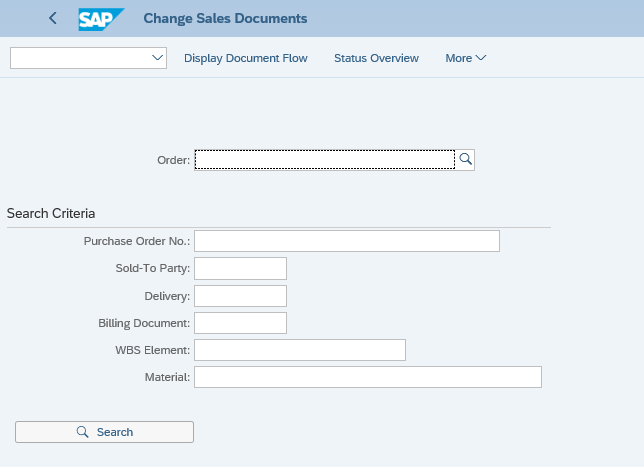Viewport: 644px width, 467px height.
Task: Select the WBS Element input field
Action: coord(300,350)
